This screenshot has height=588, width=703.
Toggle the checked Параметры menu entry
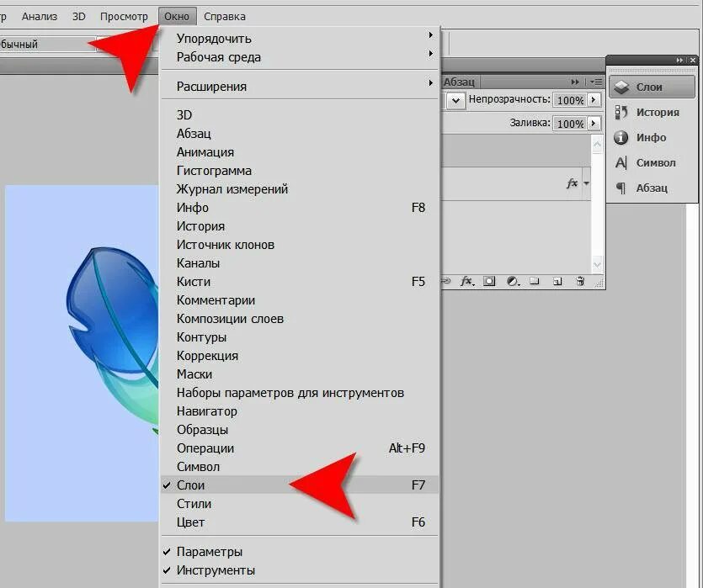pos(300,552)
